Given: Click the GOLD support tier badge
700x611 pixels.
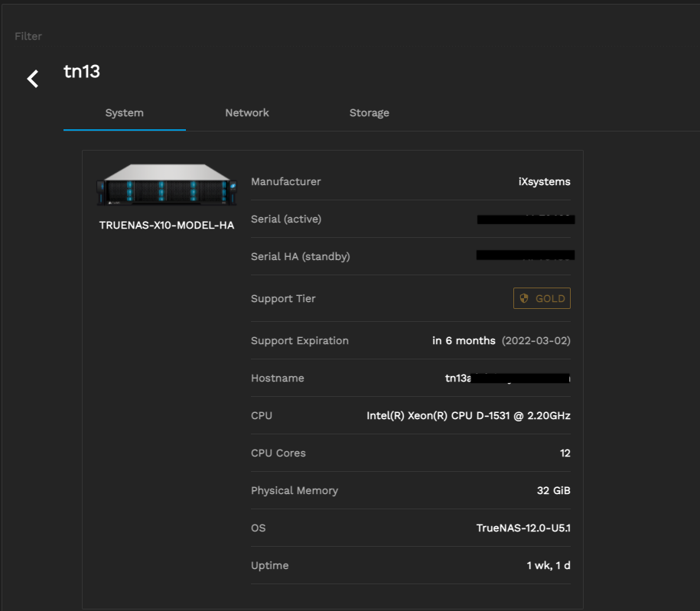Looking at the screenshot, I should coord(542,299).
